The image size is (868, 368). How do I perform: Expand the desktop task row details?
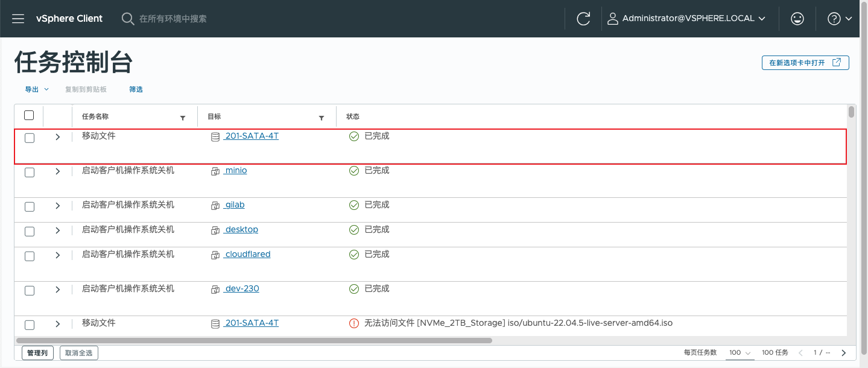click(x=58, y=230)
